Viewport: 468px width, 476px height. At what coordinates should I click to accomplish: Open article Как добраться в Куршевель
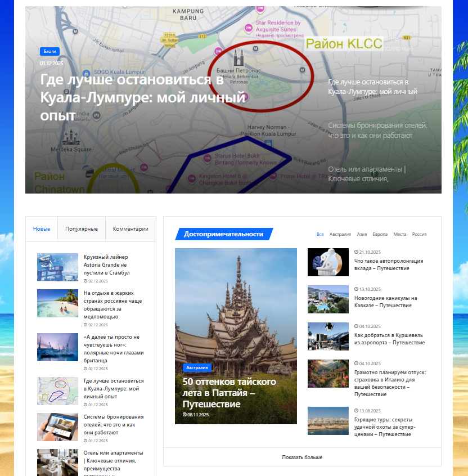[389, 339]
